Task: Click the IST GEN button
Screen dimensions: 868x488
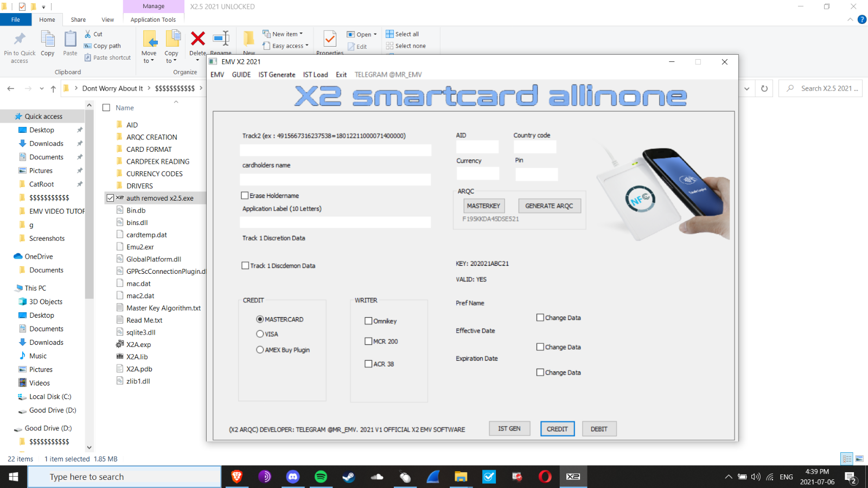Action: [x=509, y=429]
